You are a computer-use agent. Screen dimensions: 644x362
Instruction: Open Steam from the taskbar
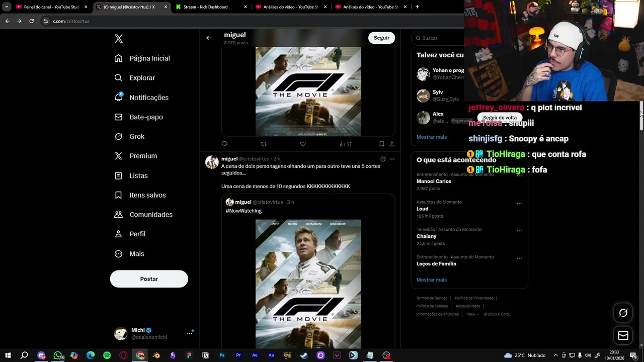[304, 355]
